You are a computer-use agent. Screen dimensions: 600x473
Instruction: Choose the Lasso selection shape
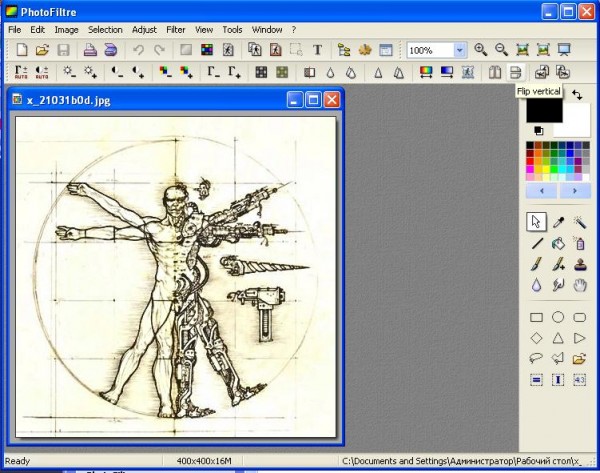click(536, 358)
